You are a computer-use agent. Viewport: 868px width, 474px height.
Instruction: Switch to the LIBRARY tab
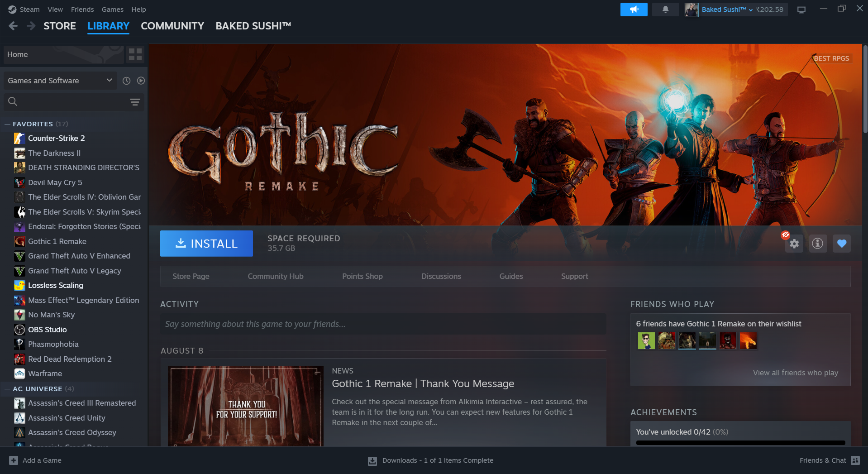(x=109, y=26)
